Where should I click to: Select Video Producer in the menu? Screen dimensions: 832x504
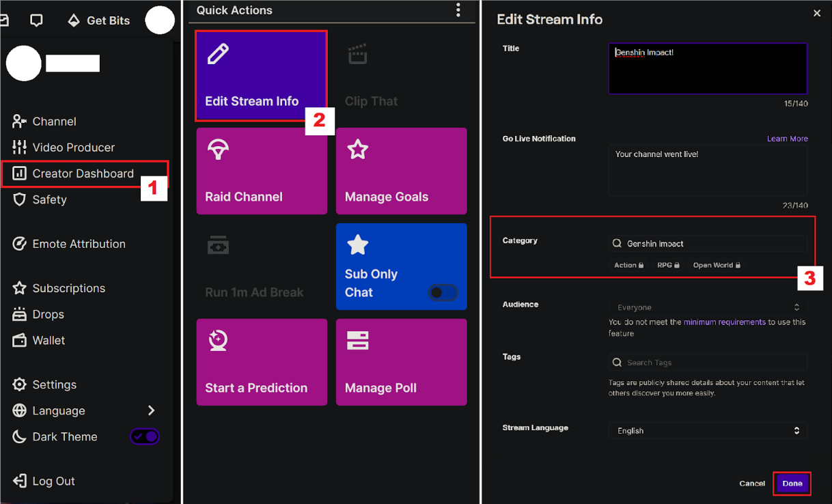73,148
